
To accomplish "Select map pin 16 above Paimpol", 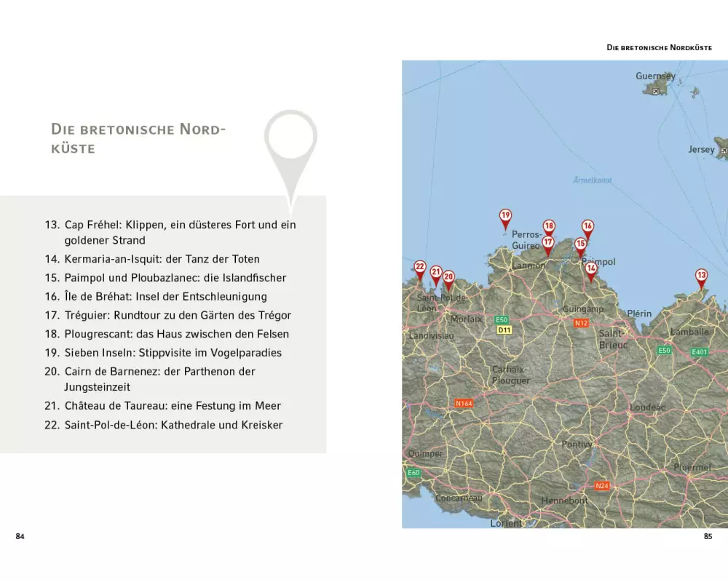I will (587, 227).
